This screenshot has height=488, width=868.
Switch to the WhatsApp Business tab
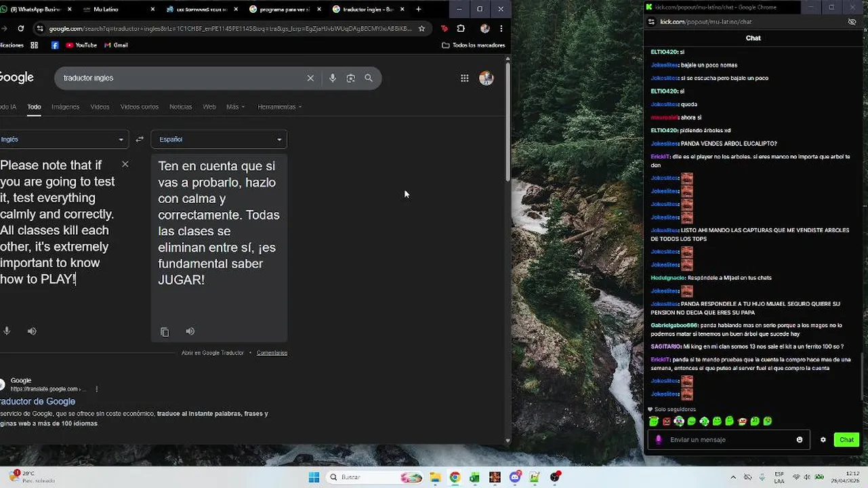coord(35,9)
